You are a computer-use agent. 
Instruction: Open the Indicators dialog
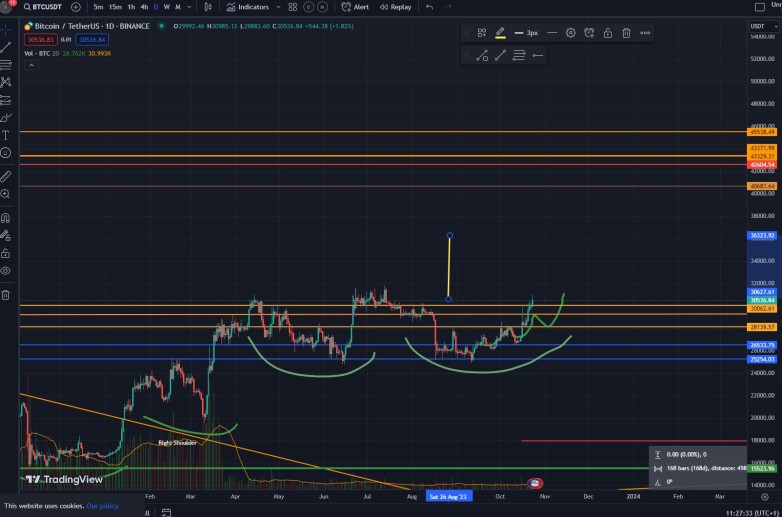pyautogui.click(x=248, y=7)
